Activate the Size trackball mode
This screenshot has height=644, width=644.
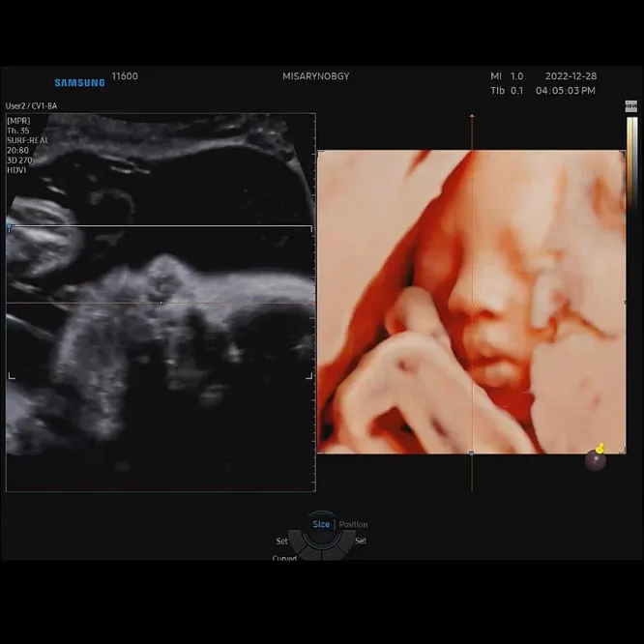tap(321, 524)
